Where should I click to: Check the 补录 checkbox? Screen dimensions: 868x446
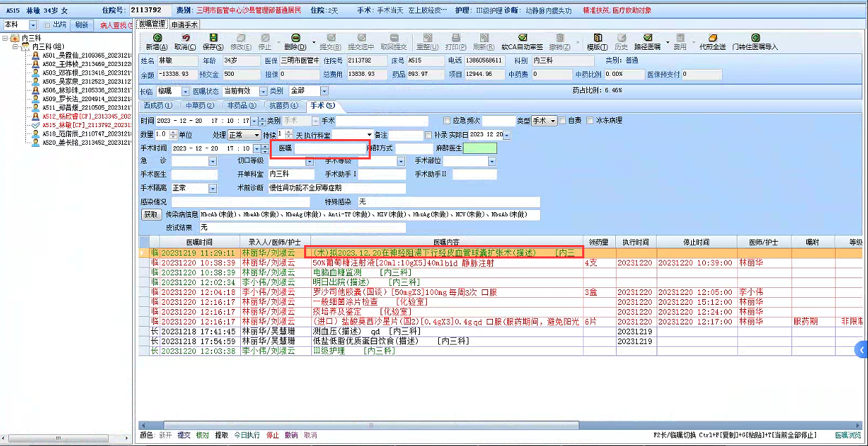pos(429,135)
